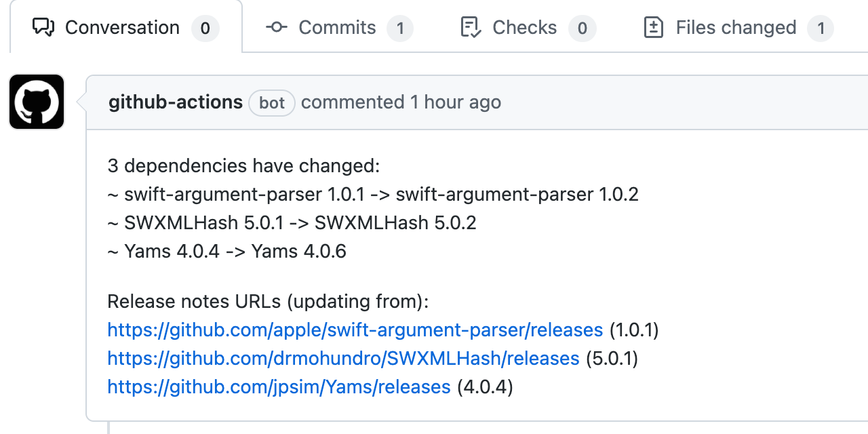
Task: Select the Conversation tab
Action: click(121, 27)
